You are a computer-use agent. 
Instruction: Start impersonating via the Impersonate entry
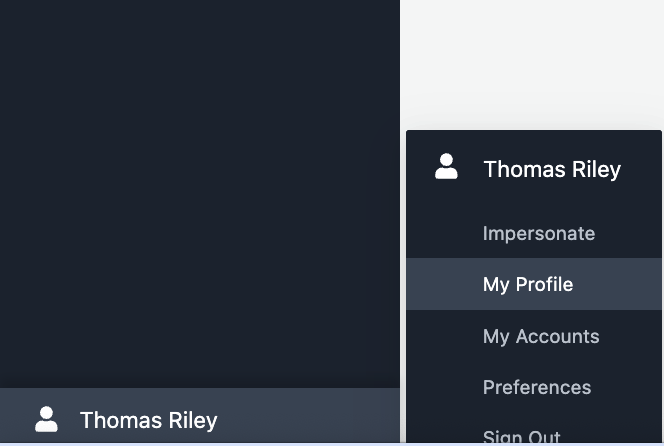click(538, 234)
